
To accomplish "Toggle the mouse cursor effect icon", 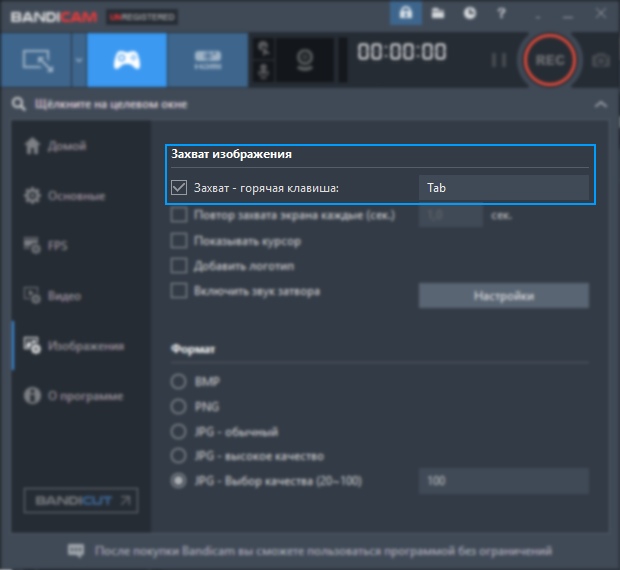I will click(264, 48).
